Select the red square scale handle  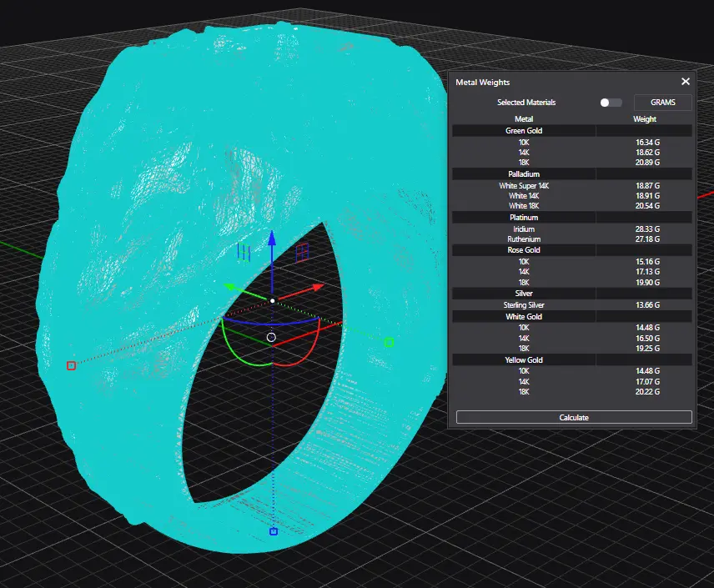coord(71,365)
